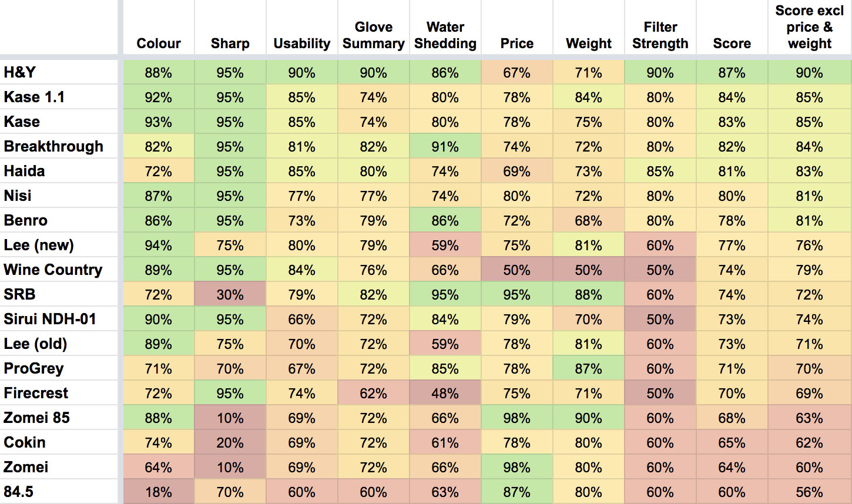This screenshot has width=852, height=504.
Task: Click the H&Y row label
Action: point(20,72)
